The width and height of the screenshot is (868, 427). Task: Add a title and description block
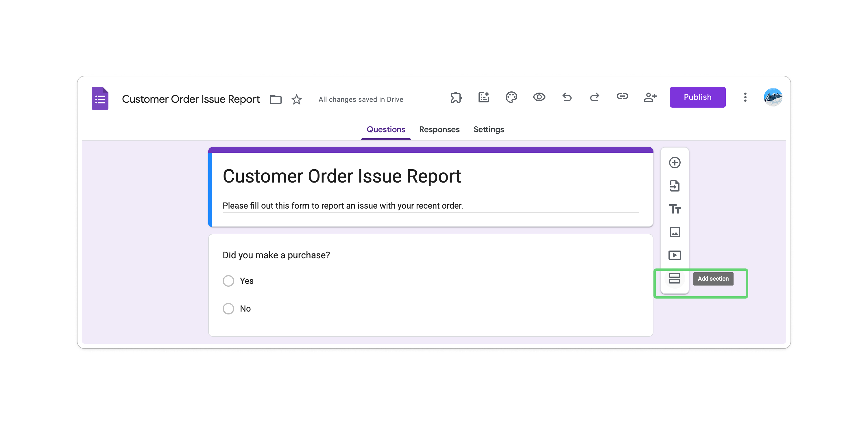(x=675, y=209)
